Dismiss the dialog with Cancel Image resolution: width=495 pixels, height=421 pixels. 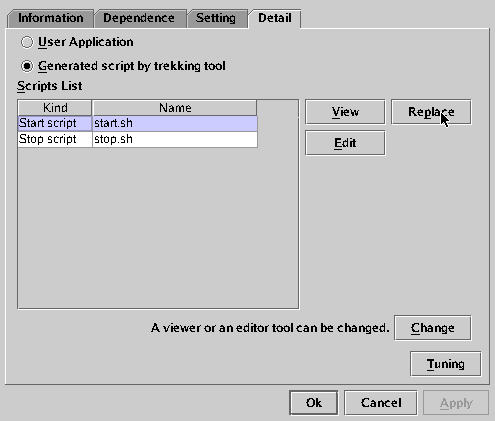click(x=381, y=403)
